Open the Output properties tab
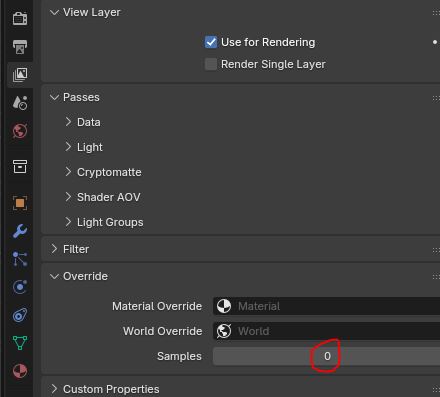 (x=20, y=47)
